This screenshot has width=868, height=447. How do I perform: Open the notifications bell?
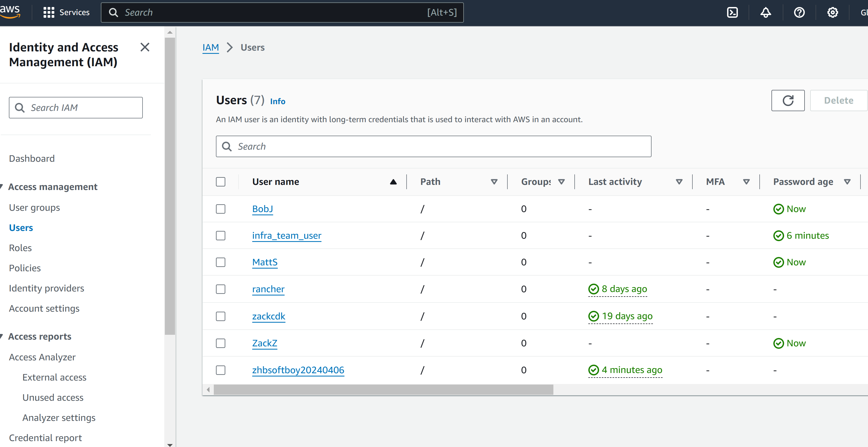[766, 12]
